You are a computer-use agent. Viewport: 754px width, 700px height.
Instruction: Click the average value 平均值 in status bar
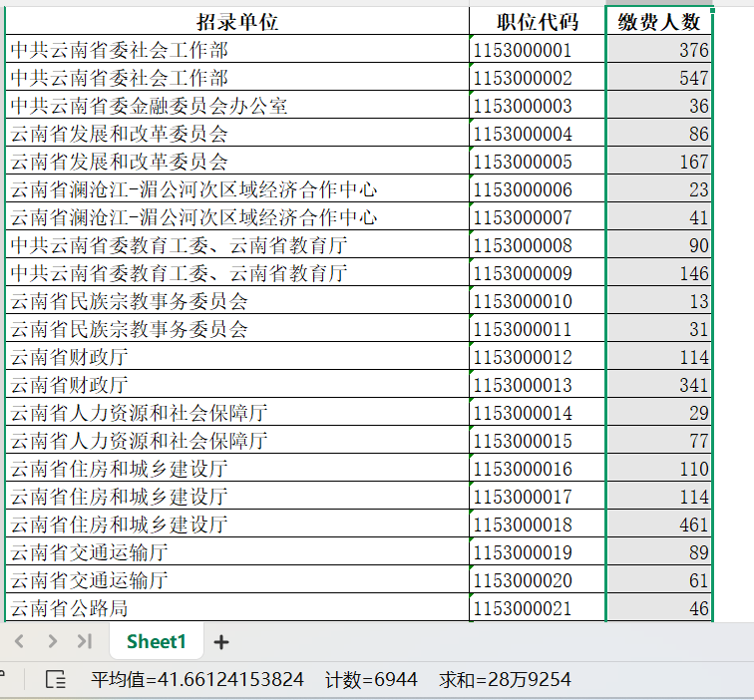(196, 680)
